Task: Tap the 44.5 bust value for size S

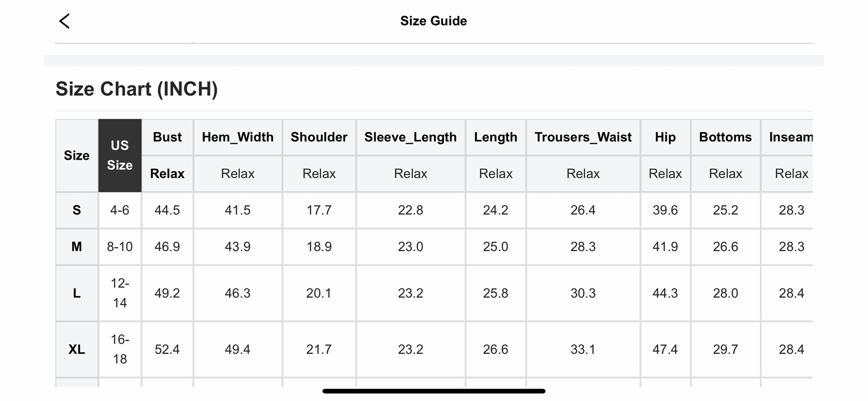Action: click(167, 210)
